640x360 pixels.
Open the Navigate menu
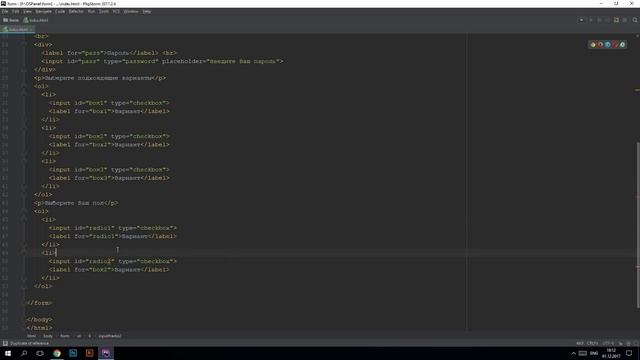(x=43, y=11)
